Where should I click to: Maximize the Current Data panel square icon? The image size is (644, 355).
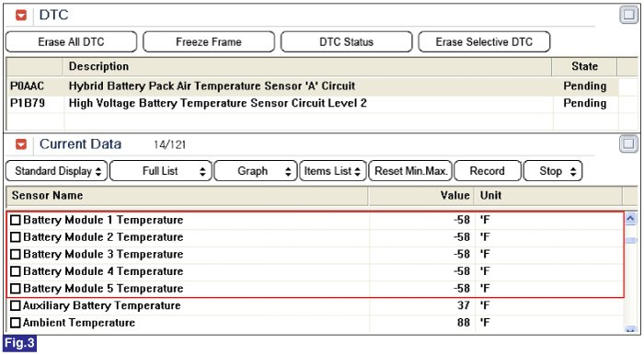point(628,143)
